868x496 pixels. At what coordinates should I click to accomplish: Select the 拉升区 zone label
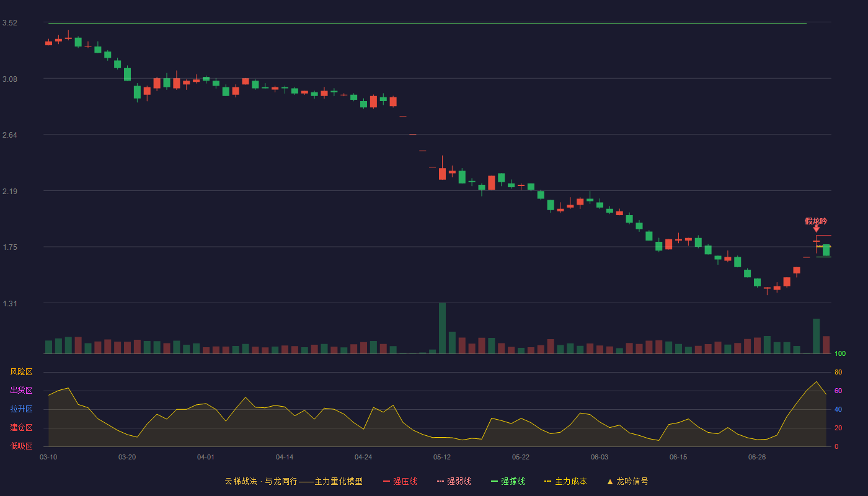21,409
